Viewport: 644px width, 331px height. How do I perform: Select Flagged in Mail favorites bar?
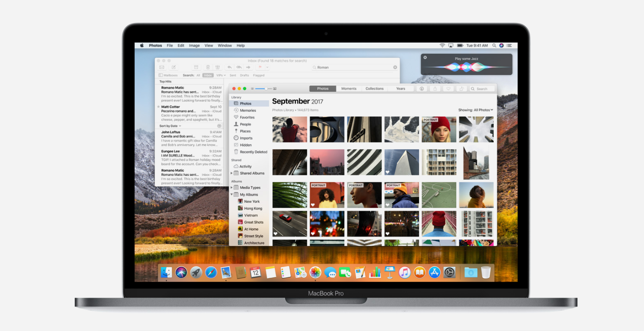pyautogui.click(x=258, y=75)
